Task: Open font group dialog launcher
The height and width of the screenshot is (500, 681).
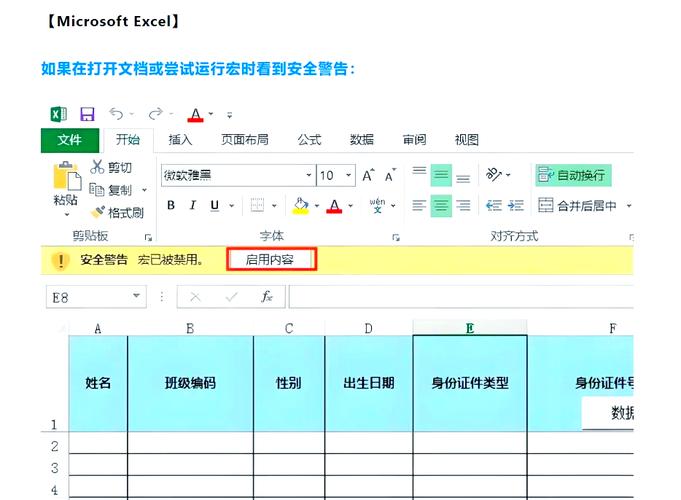Action: (x=396, y=237)
